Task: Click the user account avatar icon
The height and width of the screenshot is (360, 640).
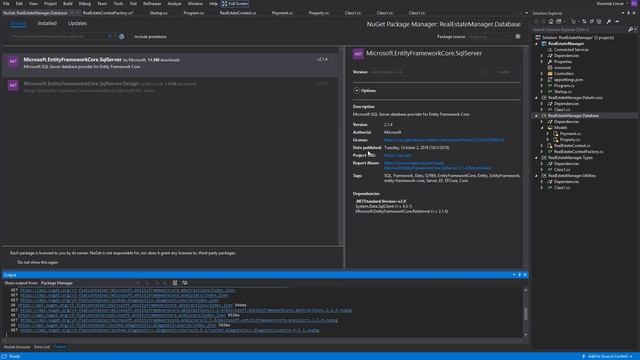Action: coord(634,3)
